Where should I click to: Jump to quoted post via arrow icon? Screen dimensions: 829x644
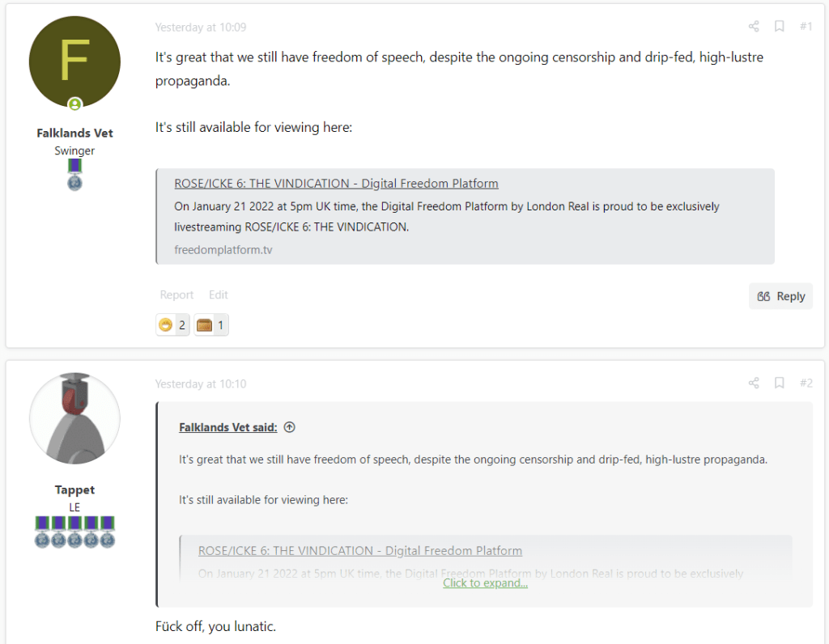click(290, 427)
